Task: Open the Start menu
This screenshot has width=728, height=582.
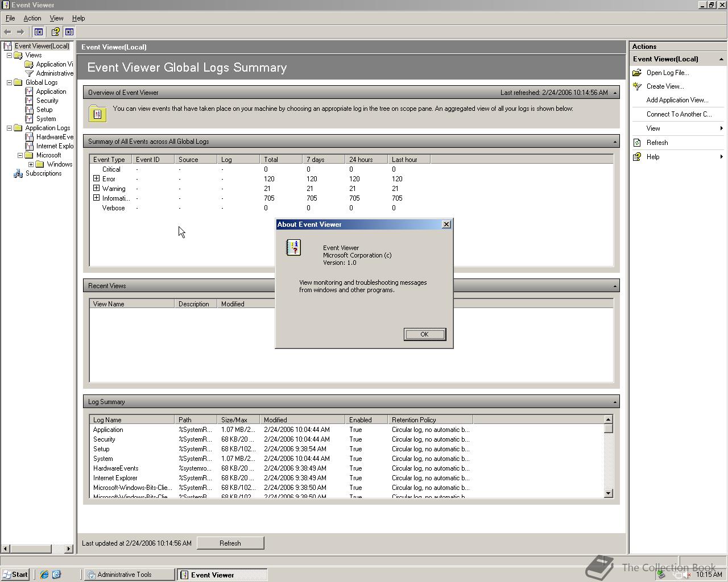Action: (15, 575)
